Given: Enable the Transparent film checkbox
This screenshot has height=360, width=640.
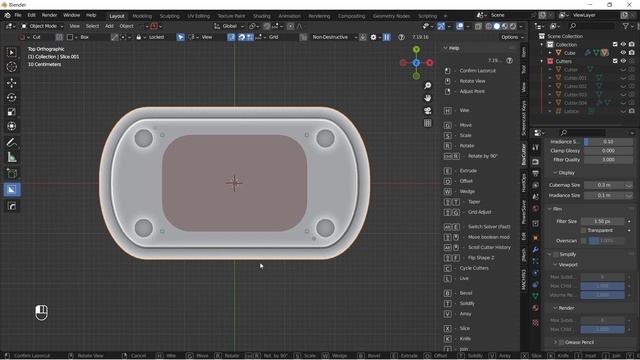Looking at the screenshot, I should 583,231.
